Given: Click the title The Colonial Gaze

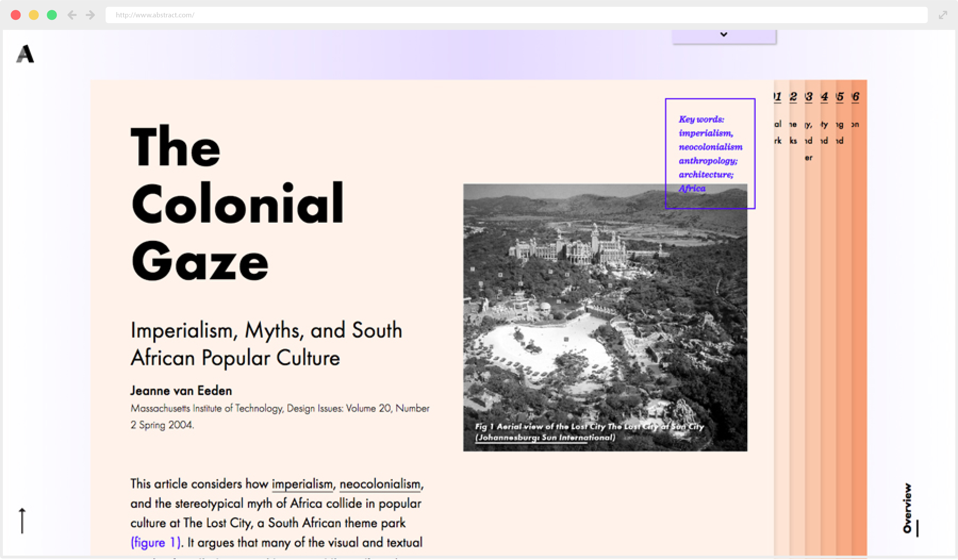Looking at the screenshot, I should (x=237, y=203).
